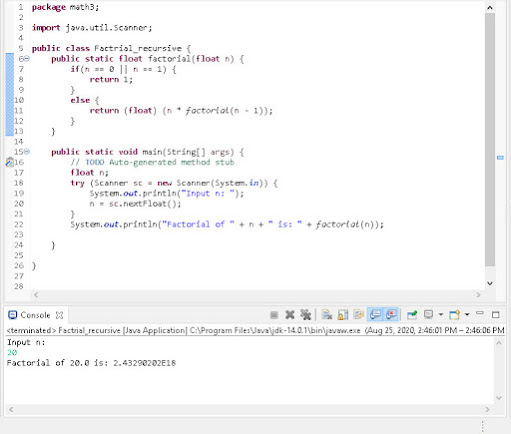Click the "Input n: " string on line 19
Viewport: 511px width, 434px height.
click(209, 193)
